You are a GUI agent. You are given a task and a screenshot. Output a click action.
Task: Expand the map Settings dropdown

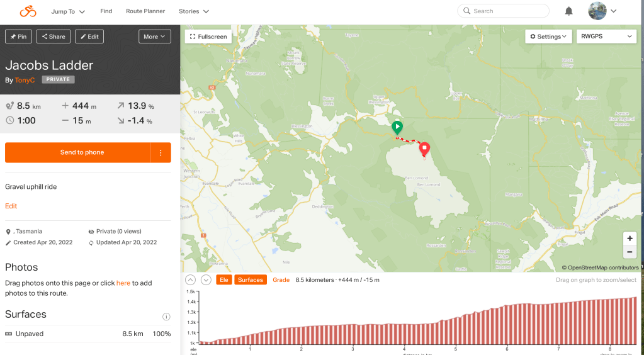coord(548,37)
